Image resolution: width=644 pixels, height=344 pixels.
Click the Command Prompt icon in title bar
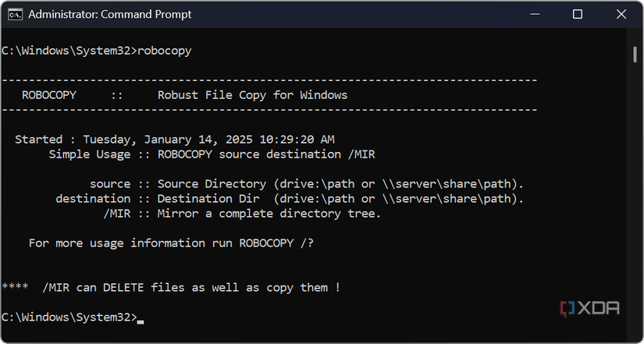tap(12, 14)
